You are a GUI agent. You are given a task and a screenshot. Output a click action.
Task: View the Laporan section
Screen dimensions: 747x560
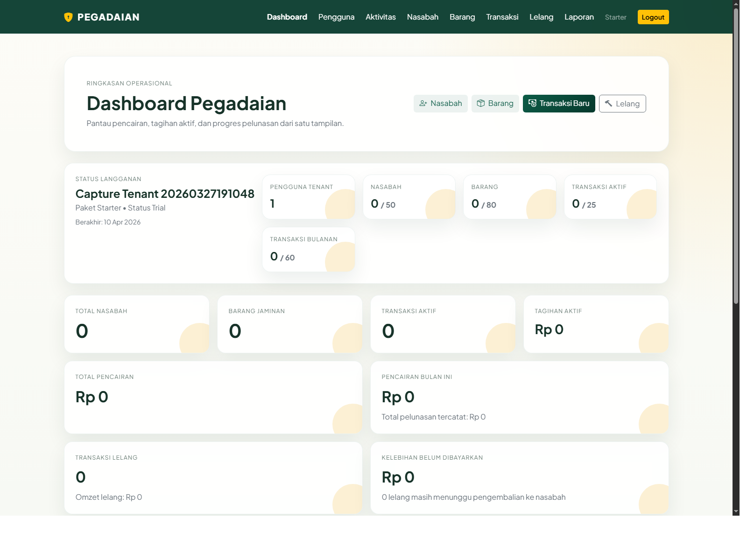pos(579,17)
